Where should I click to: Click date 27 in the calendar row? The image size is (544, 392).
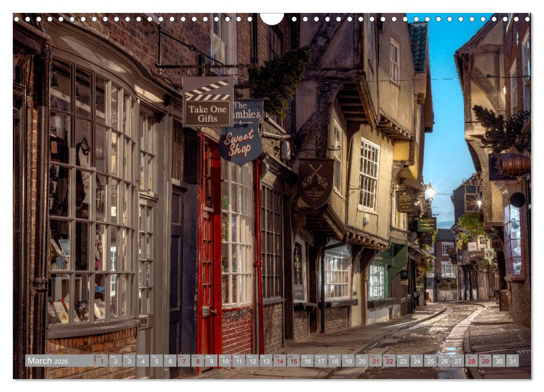pyautogui.click(x=458, y=361)
